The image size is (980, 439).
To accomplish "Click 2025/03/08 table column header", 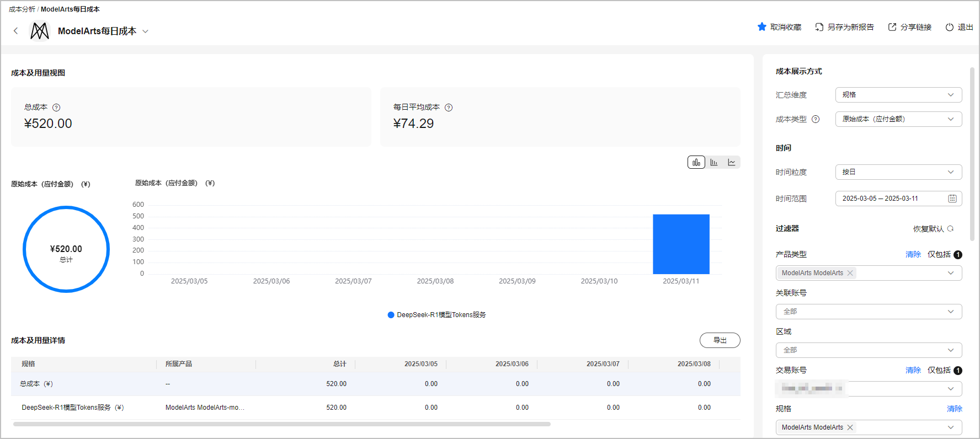I will [694, 364].
